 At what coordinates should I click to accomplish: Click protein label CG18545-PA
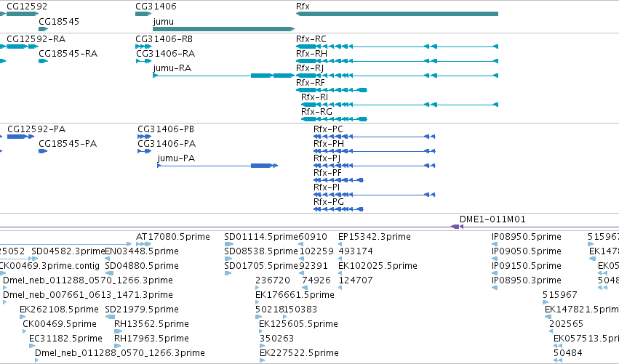[x=68, y=144]
